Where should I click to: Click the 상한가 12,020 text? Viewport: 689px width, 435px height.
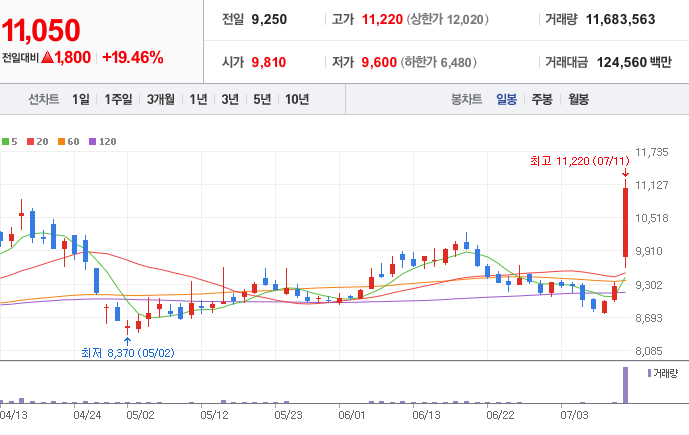(447, 19)
